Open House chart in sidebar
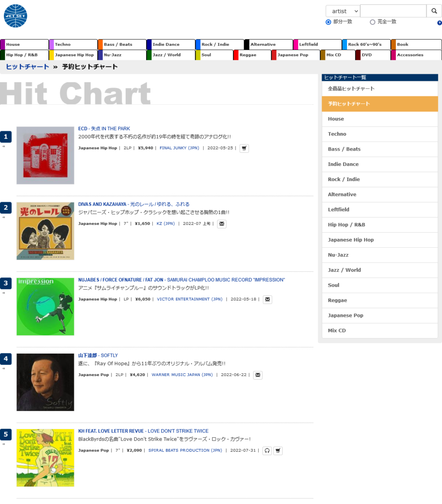442x504 pixels. pyautogui.click(x=379, y=119)
